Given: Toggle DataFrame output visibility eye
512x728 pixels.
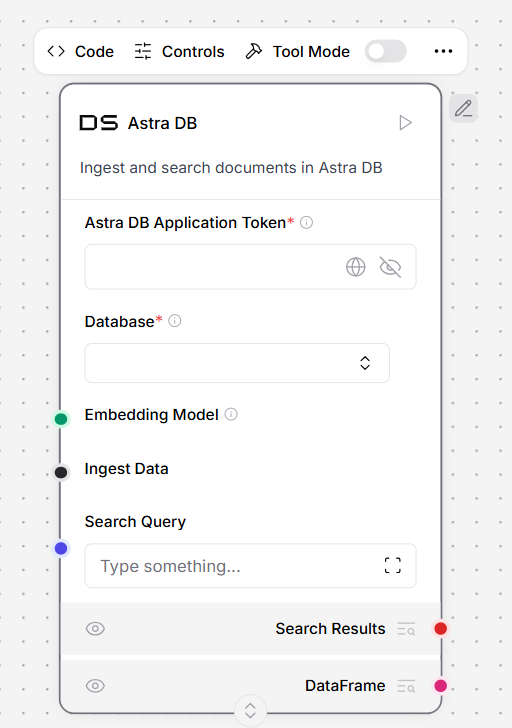Looking at the screenshot, I should [x=95, y=686].
